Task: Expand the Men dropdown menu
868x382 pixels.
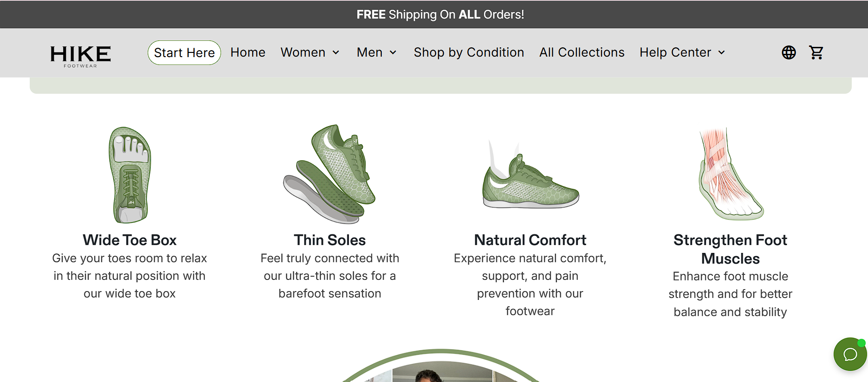Action: [x=377, y=52]
